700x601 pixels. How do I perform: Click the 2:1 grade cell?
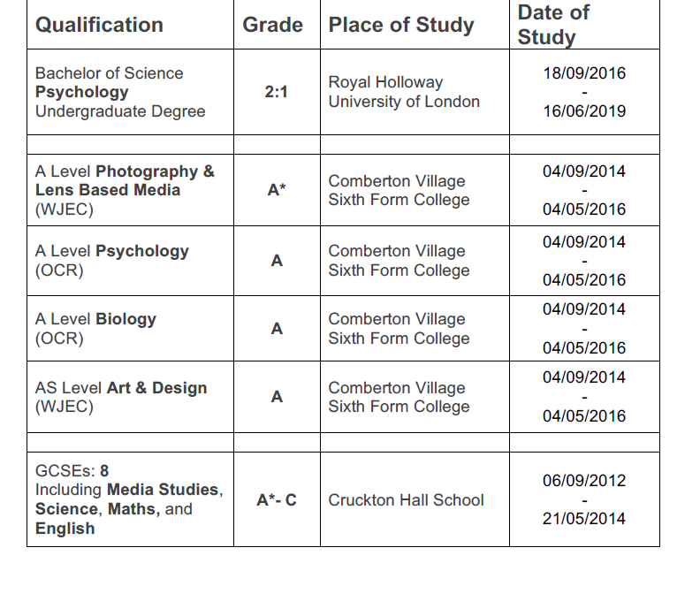click(277, 92)
